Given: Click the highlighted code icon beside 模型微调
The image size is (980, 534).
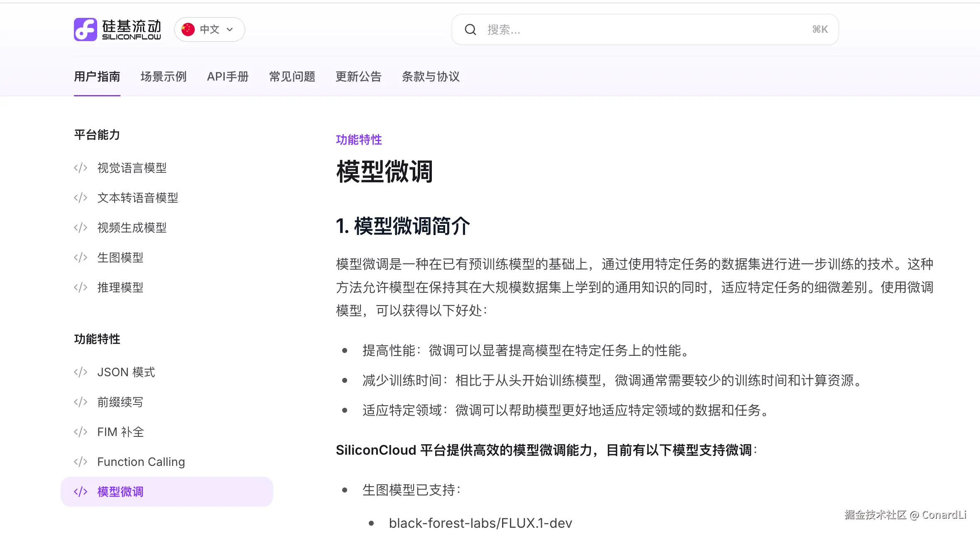Looking at the screenshot, I should click(x=80, y=491).
